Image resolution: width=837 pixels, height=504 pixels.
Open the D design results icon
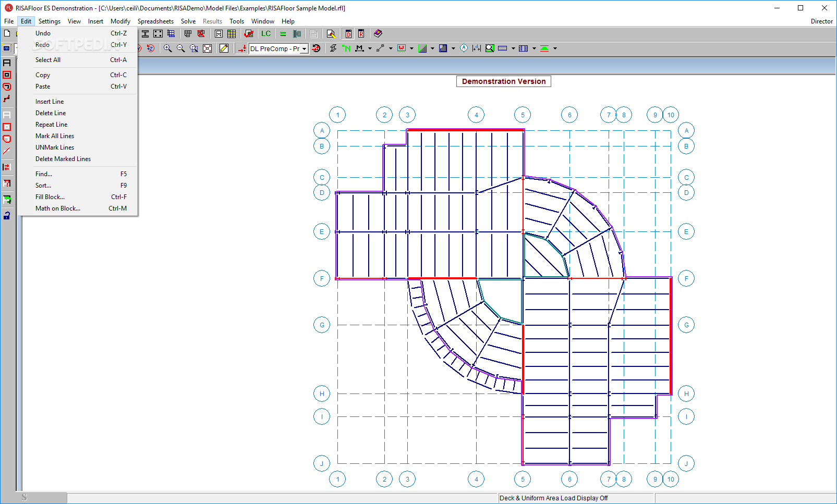348,34
